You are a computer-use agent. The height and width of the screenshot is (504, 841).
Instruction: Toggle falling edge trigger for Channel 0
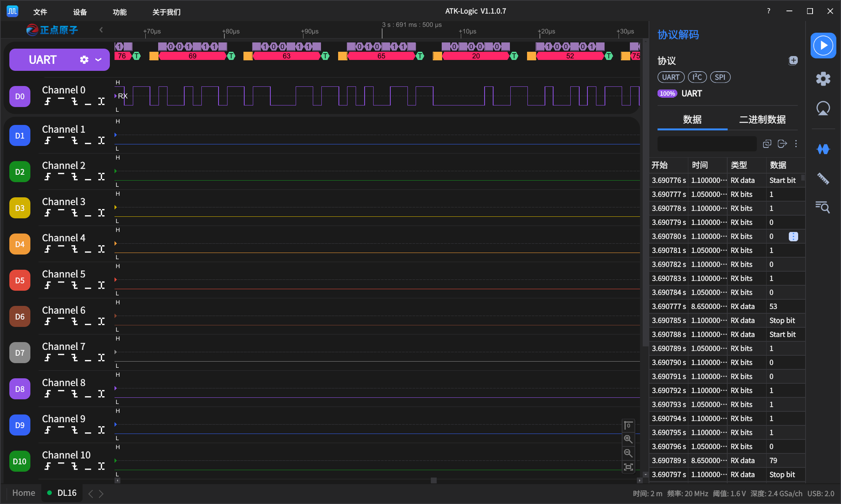pos(74,102)
